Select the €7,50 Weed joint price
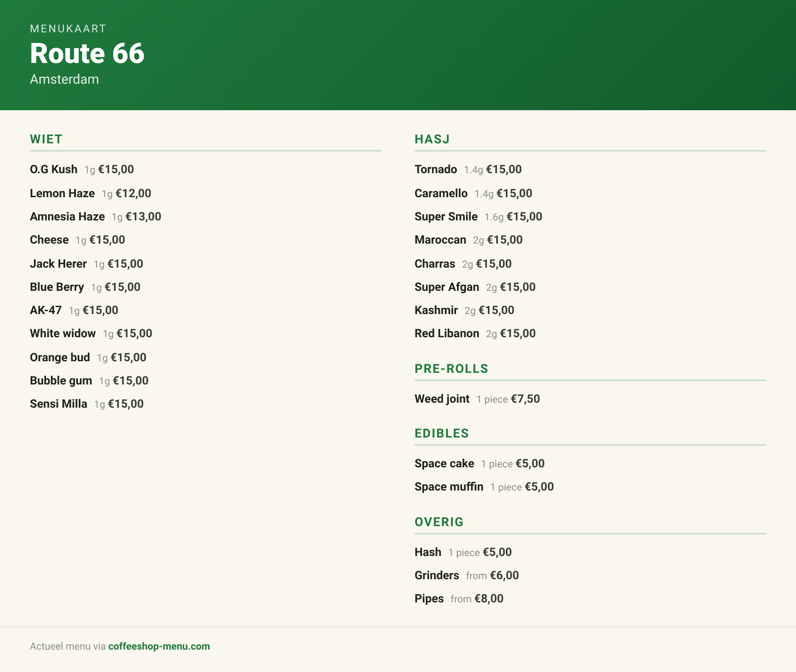 pos(525,399)
